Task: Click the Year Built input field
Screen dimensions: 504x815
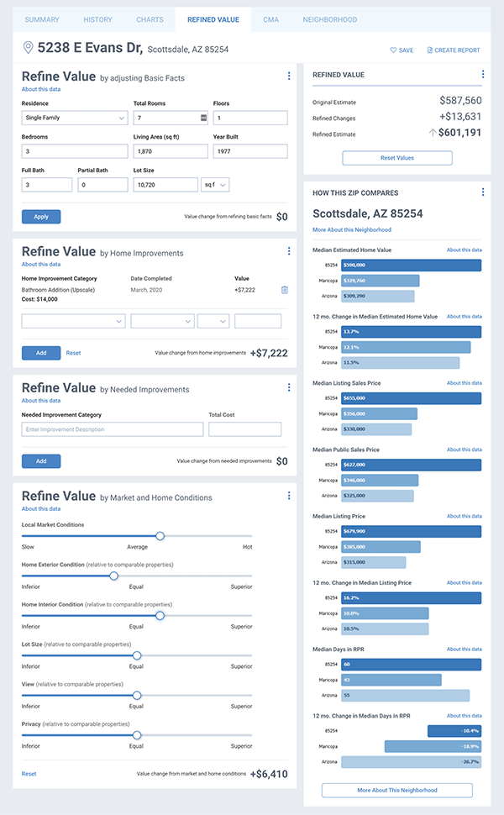Action: (250, 151)
